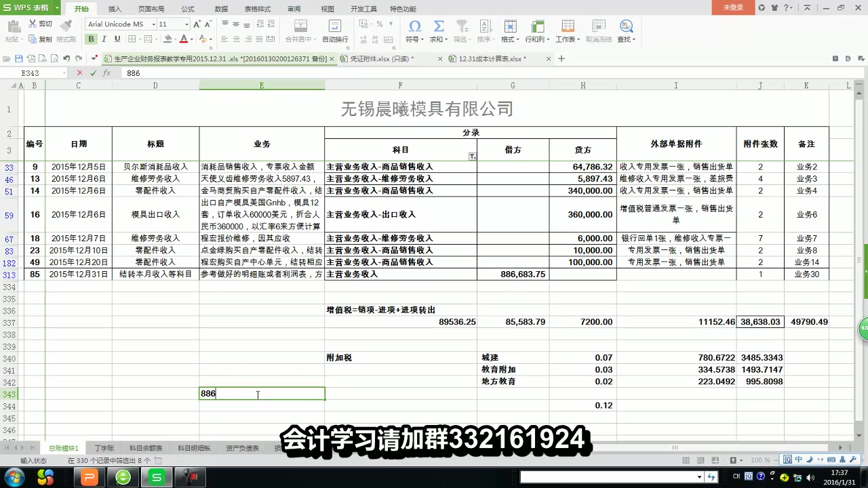Click the orange WPS Presentation taskbar icon
The image size is (868, 488).
click(x=90, y=478)
